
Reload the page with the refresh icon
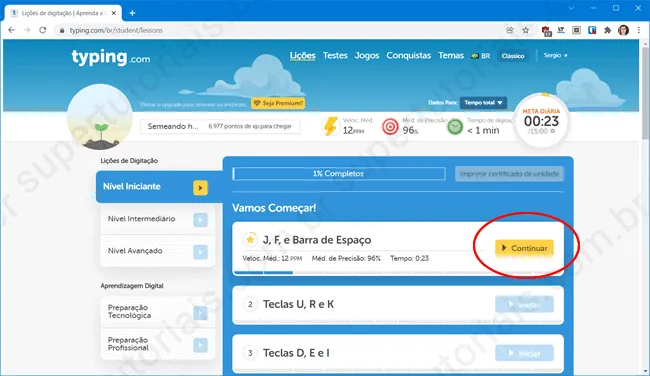coord(43,30)
